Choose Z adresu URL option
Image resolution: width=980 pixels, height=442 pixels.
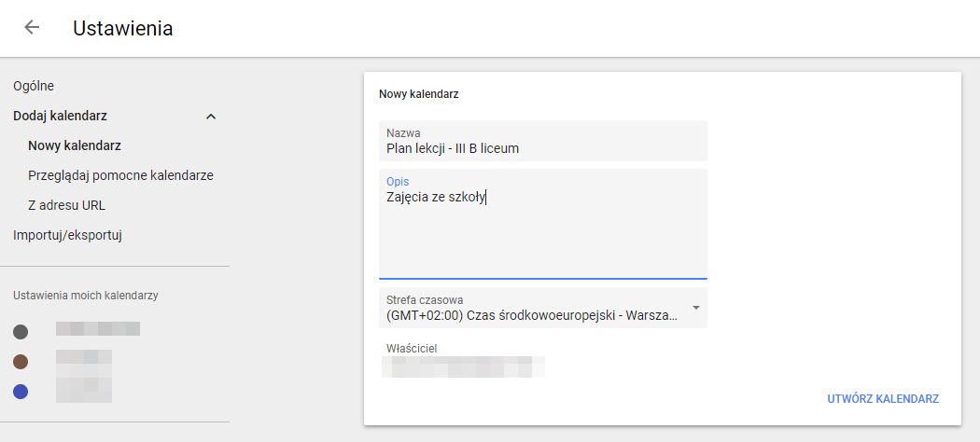(x=67, y=205)
